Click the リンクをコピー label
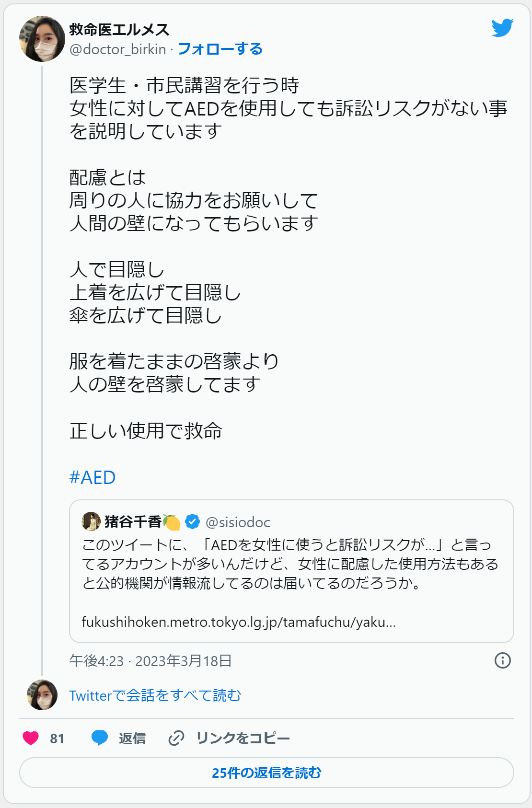532x808 pixels. click(x=243, y=738)
